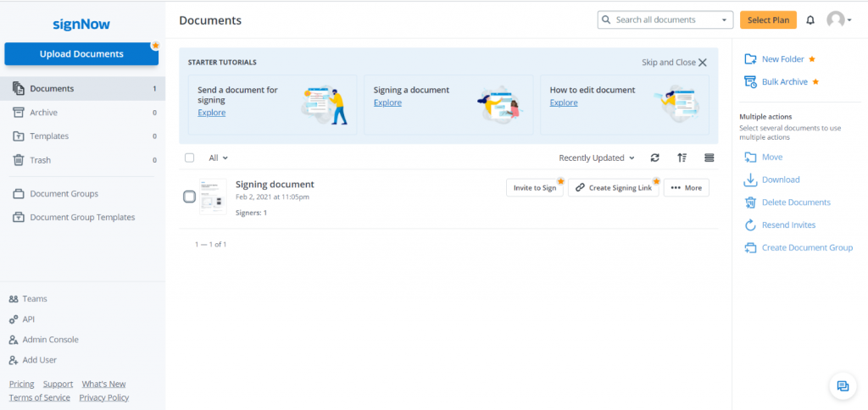Screen dimensions: 868x410
Task: Click the Move icon in Multiple actions
Action: point(750,158)
